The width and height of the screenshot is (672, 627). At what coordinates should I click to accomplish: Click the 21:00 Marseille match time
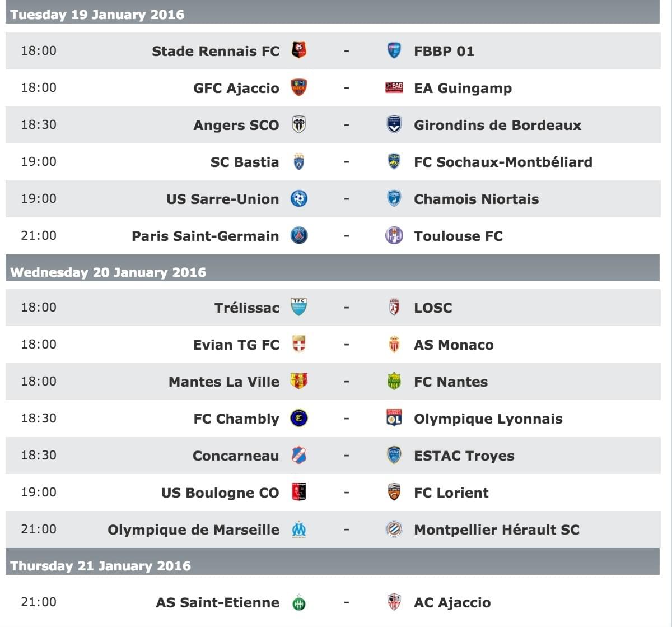tap(39, 529)
